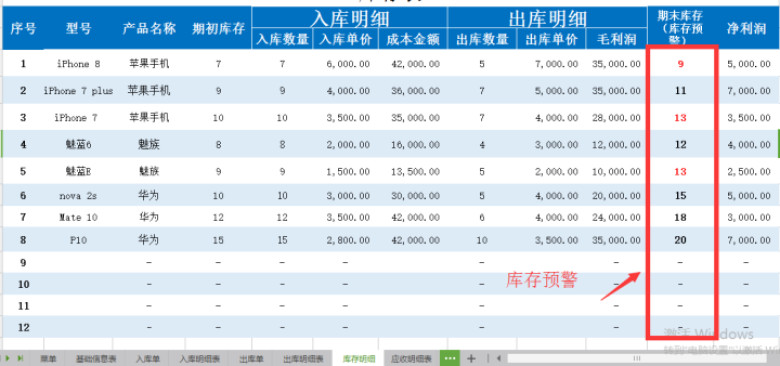The image size is (780, 366).
Task: Select the 出库数量 sub-header
Action: 482,39
